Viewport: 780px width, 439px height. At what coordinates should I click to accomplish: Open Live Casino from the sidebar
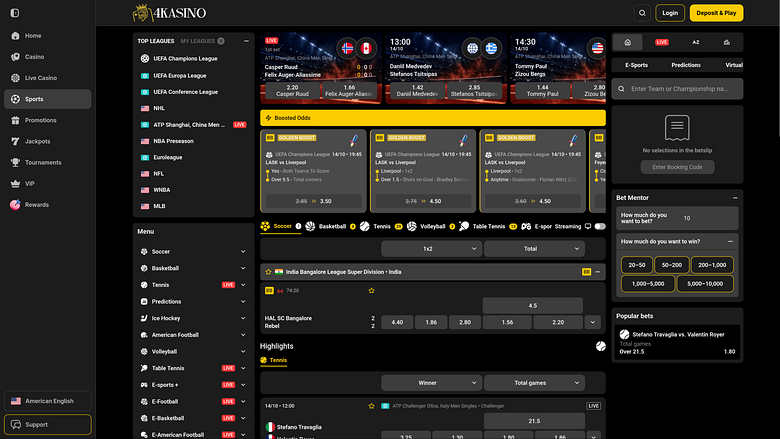tap(48, 78)
